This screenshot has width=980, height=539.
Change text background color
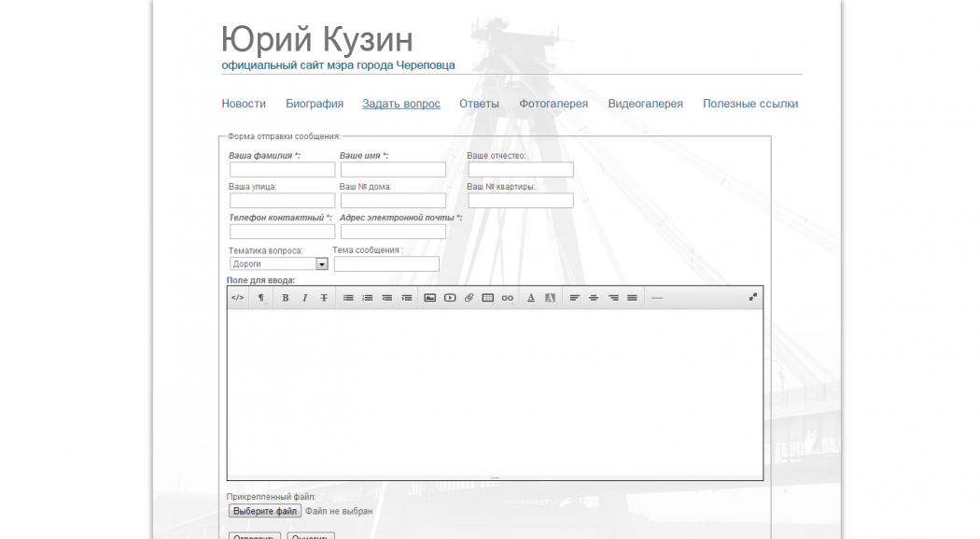550,298
